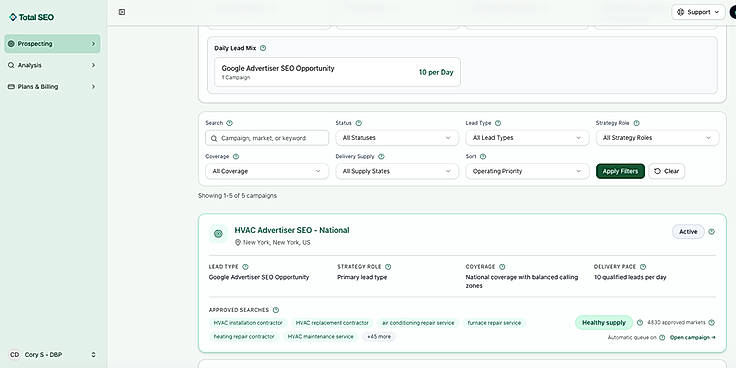Open help icon next to Sort label
The width and height of the screenshot is (736, 368).
[x=483, y=156]
